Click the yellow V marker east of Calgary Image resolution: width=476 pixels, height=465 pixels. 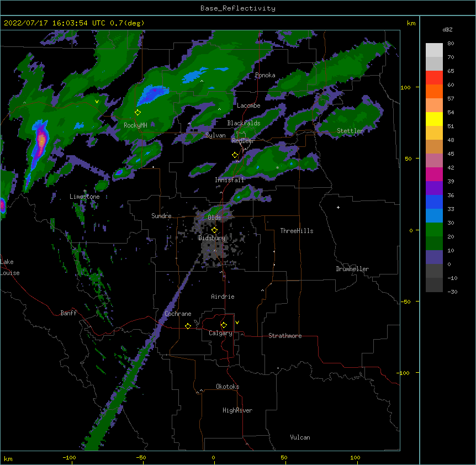237,323
